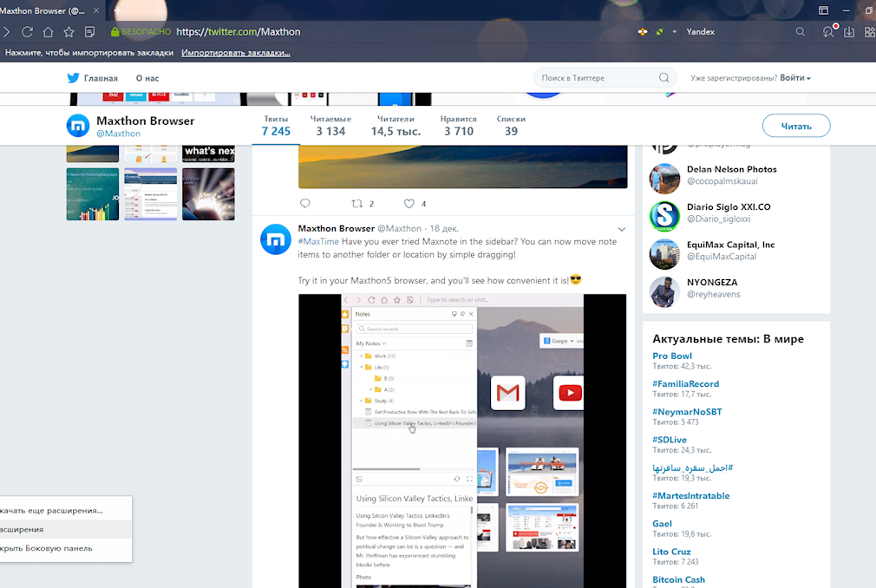This screenshot has width=876, height=588.
Task: Click the address bar search magnifier icon
Action: (800, 32)
